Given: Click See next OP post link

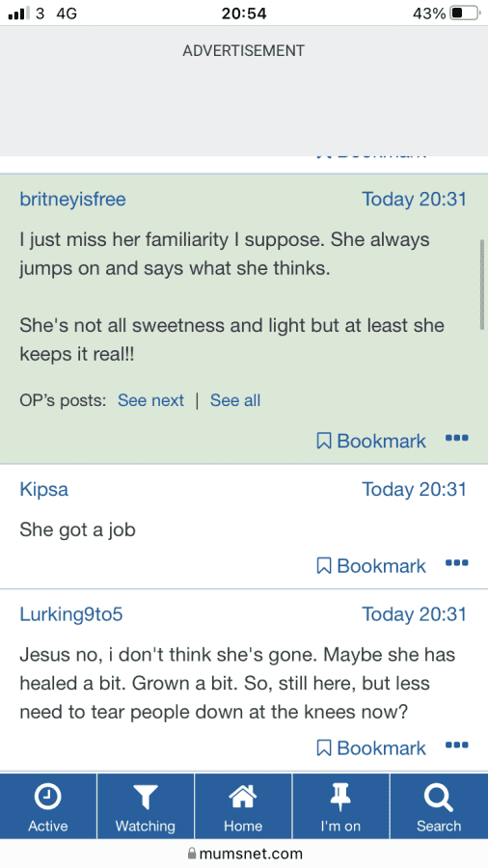Looking at the screenshot, I should [151, 400].
